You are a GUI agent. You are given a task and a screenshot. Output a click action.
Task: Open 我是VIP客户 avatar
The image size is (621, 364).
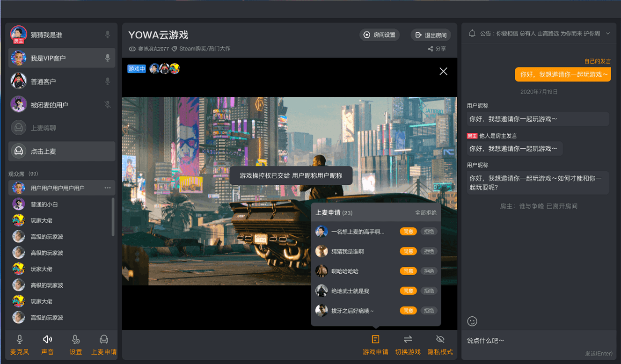tap(18, 58)
